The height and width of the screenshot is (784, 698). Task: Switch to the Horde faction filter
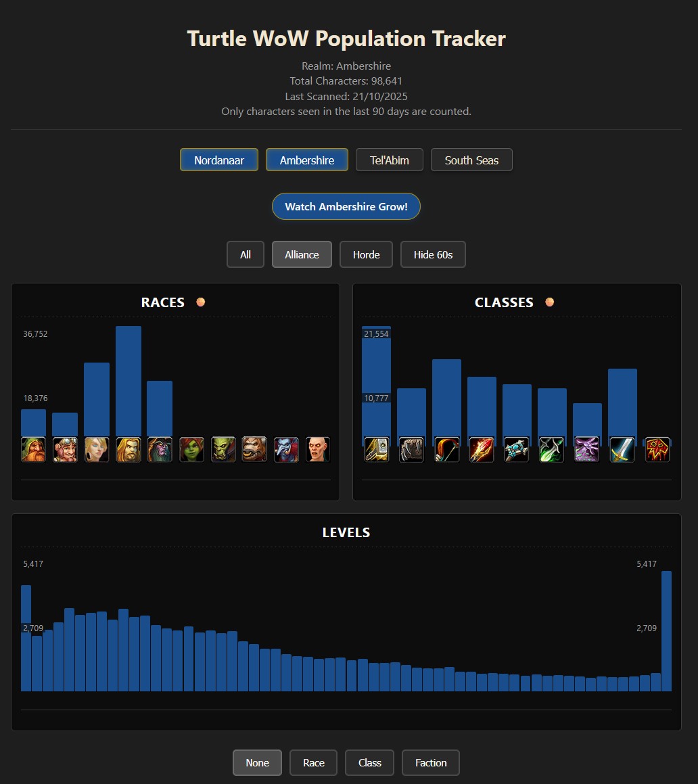366,254
